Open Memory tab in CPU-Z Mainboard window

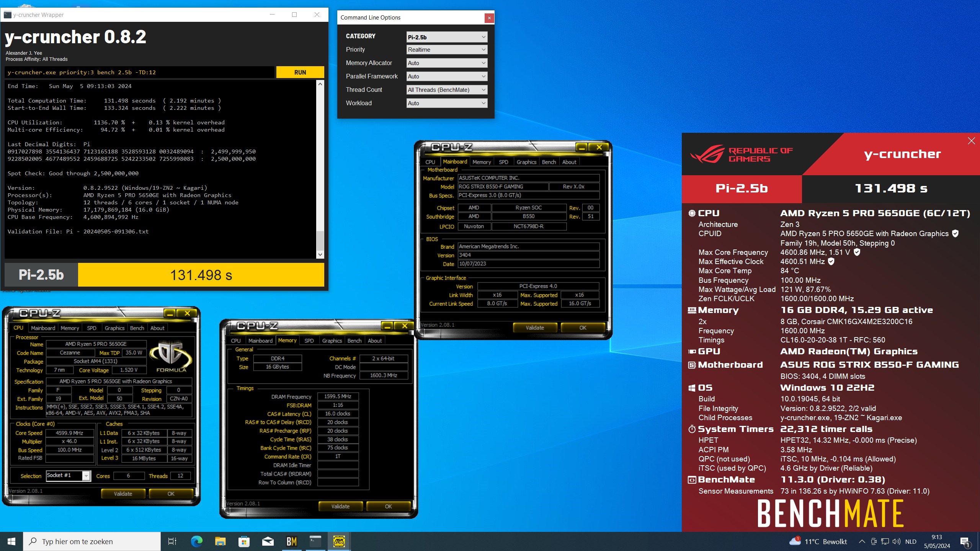[482, 162]
